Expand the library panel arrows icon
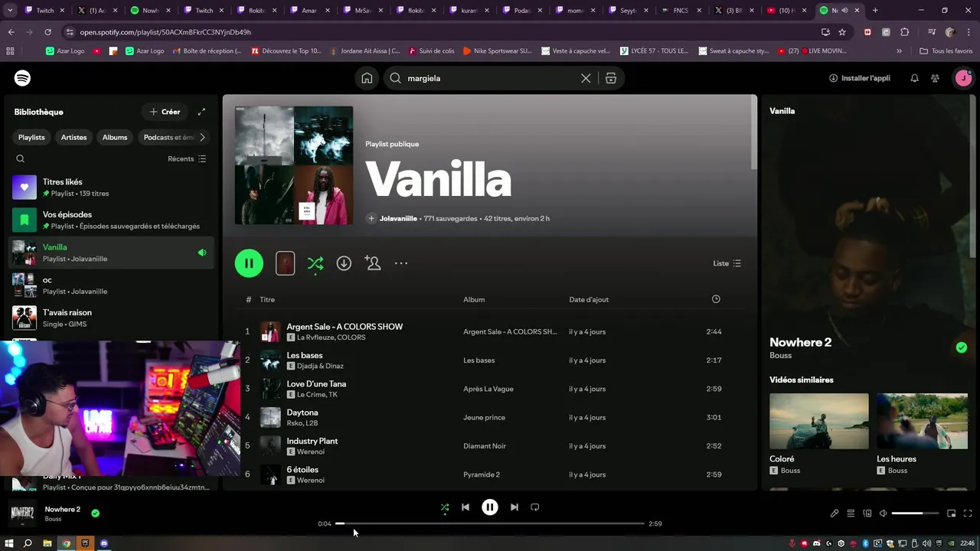This screenshot has width=980, height=551. tap(201, 112)
